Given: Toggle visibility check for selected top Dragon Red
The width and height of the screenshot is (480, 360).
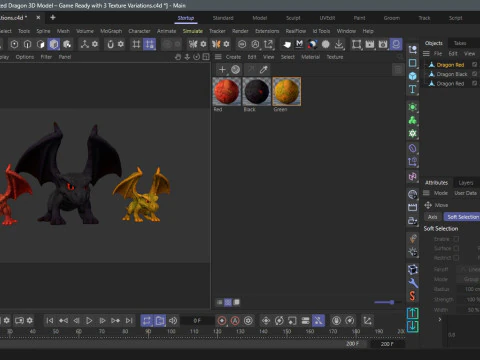Looking at the screenshot, I should (x=474, y=65).
